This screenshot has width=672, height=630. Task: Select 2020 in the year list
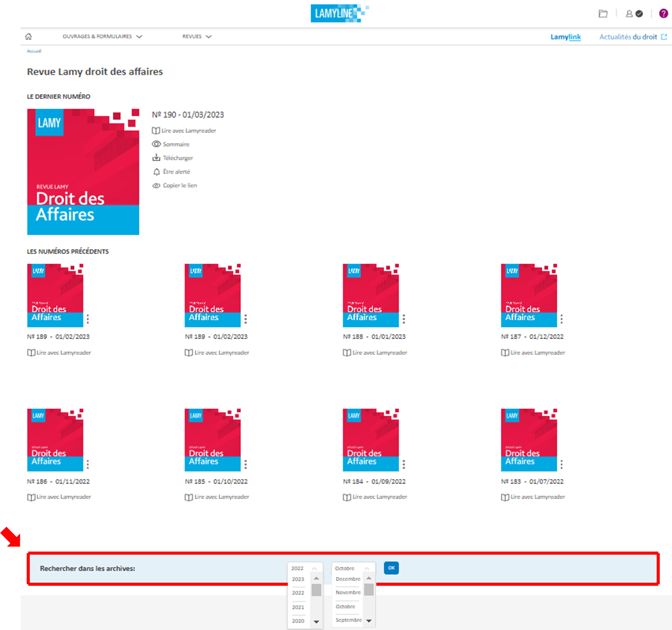point(298,621)
